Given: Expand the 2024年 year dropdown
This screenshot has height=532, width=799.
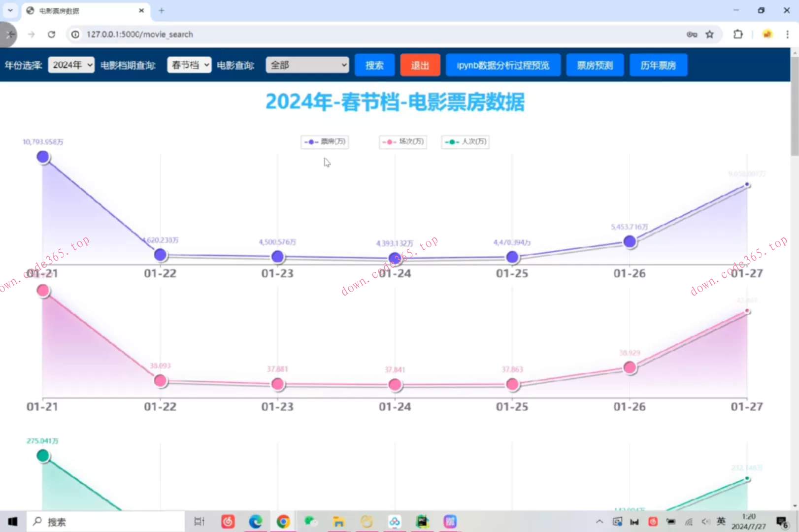Looking at the screenshot, I should click(71, 65).
